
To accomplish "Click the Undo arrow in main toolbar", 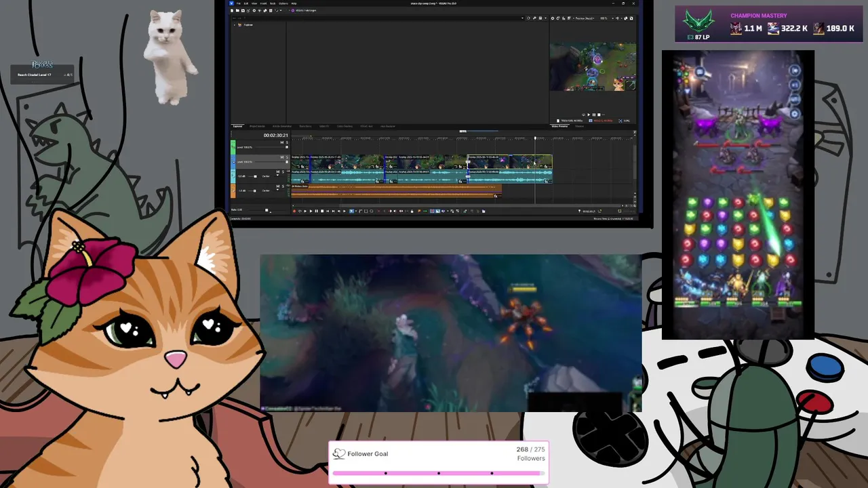I will (x=276, y=10).
